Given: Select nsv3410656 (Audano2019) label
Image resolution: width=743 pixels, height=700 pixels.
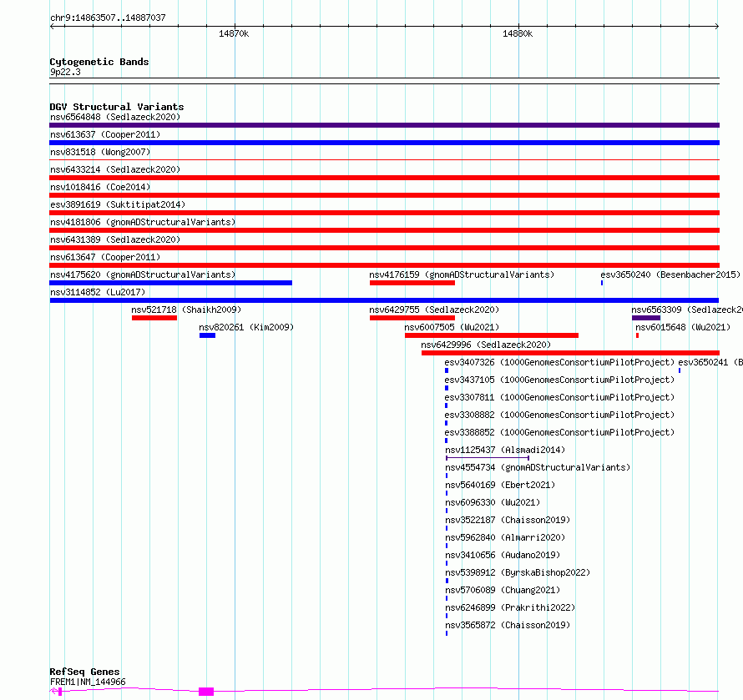Looking at the screenshot, I should [x=503, y=555].
